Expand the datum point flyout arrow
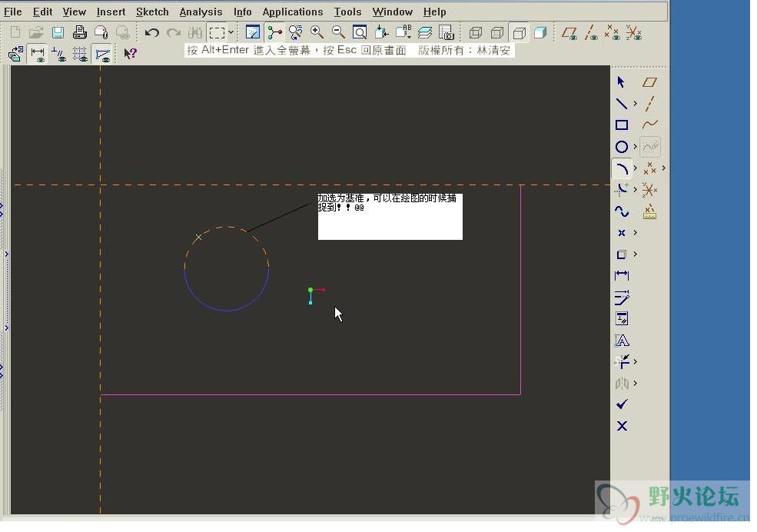 664,168
